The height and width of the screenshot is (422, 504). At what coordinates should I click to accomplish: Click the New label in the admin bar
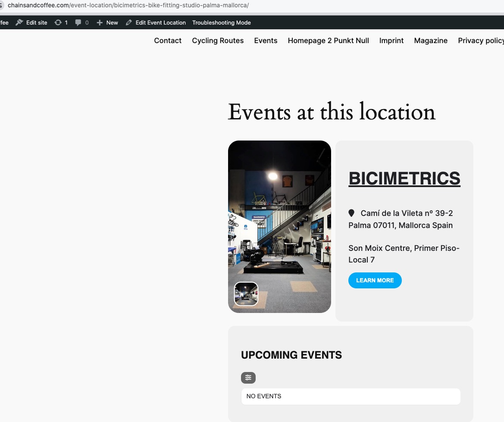[112, 22]
